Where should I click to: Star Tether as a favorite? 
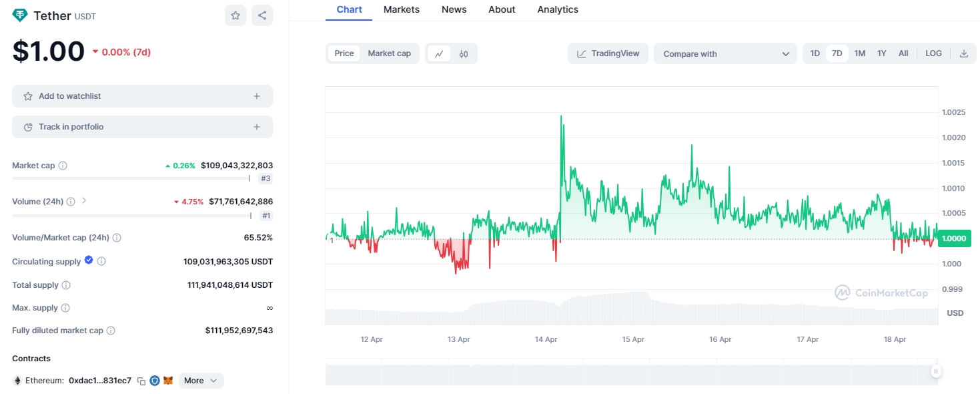click(235, 15)
